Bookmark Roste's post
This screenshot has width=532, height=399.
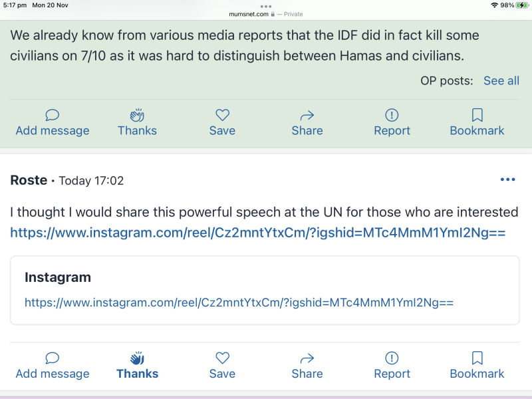coord(477,358)
